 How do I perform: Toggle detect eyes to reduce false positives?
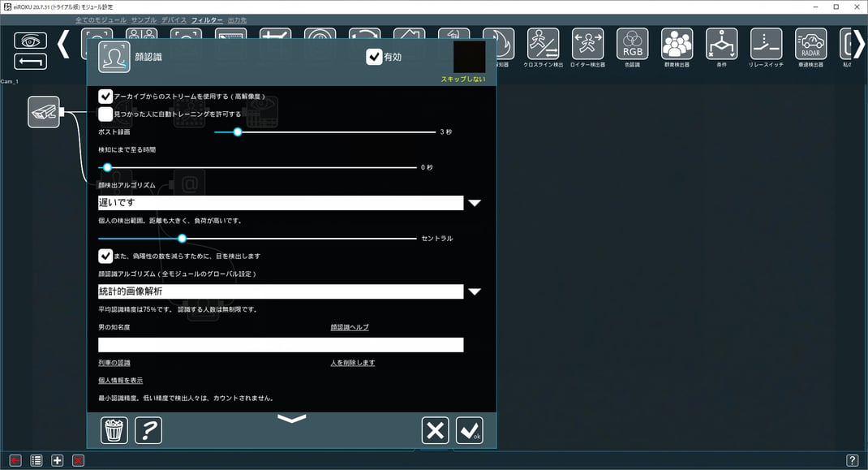[105, 256]
